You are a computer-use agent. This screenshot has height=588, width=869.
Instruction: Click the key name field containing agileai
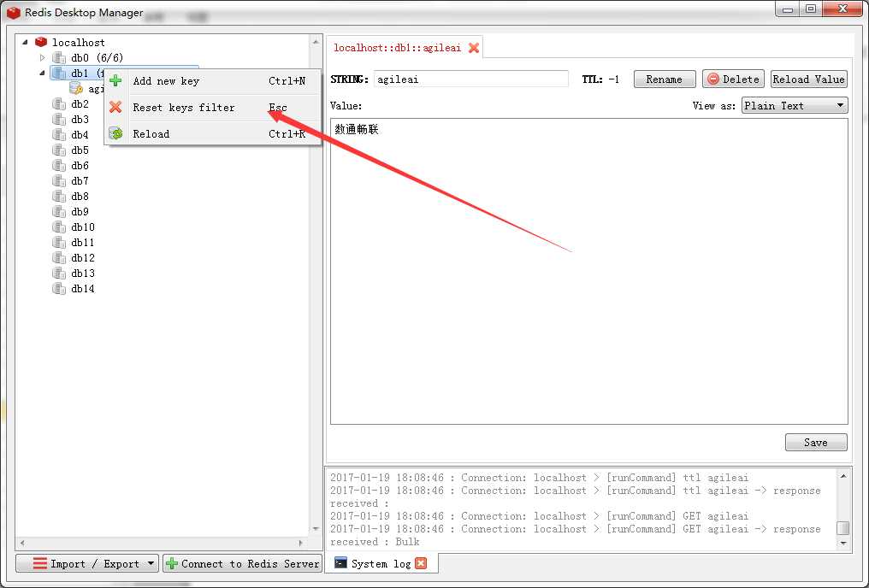click(471, 79)
